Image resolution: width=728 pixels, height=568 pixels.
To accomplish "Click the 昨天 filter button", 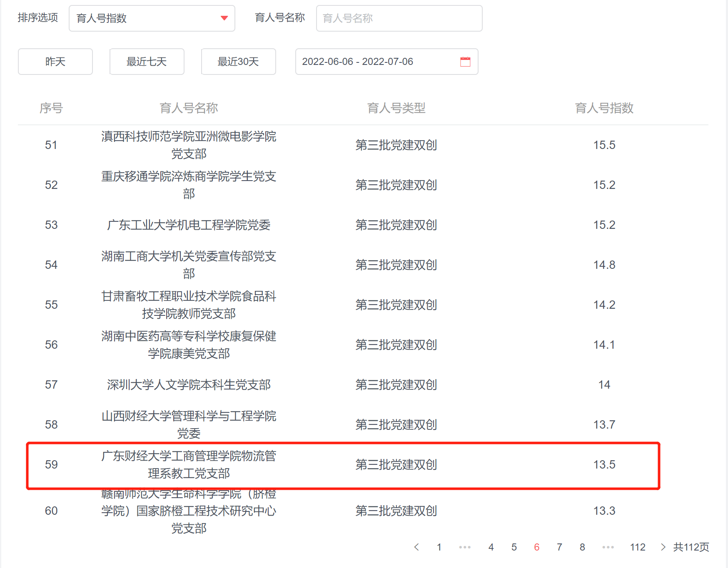I will [x=55, y=62].
